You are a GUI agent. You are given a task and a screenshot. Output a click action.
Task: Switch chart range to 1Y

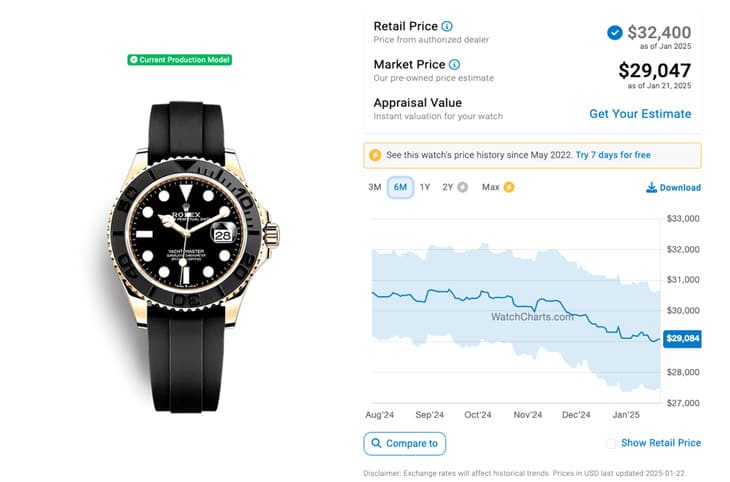(425, 187)
